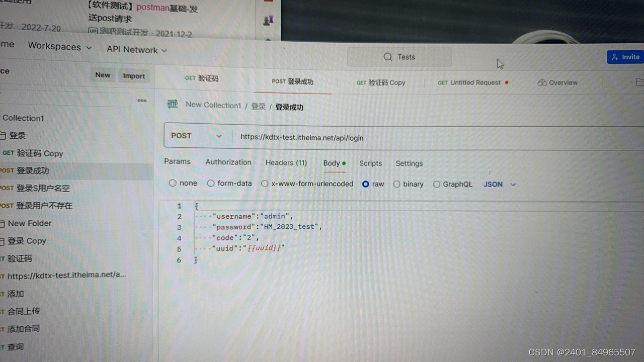The width and height of the screenshot is (644, 362).
Task: Open the 验证码 request in sidebar
Action: click(x=16, y=258)
